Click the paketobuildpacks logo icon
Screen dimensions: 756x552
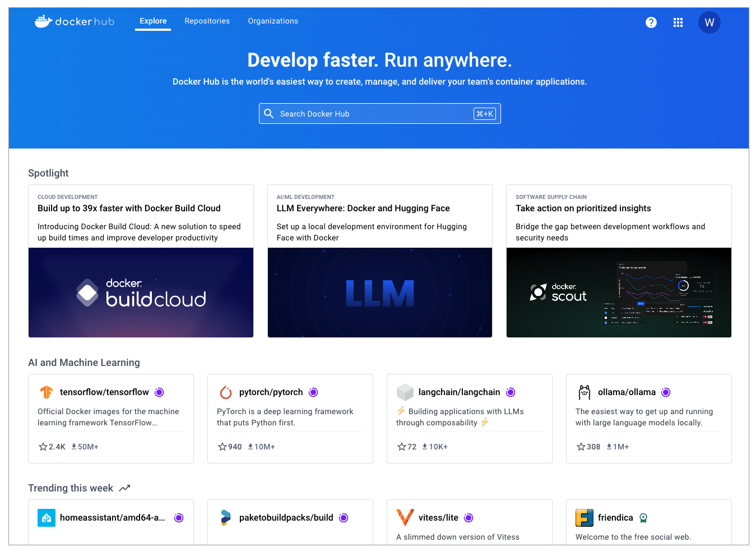click(x=226, y=518)
